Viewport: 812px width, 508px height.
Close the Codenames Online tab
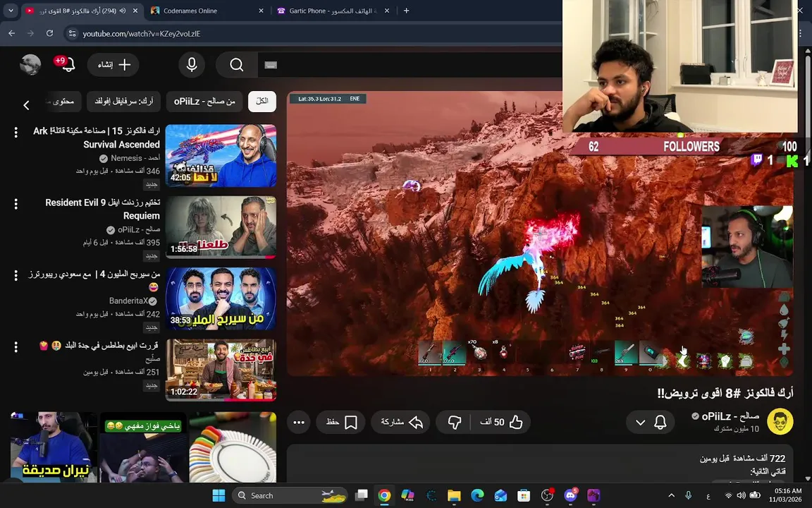(261, 11)
